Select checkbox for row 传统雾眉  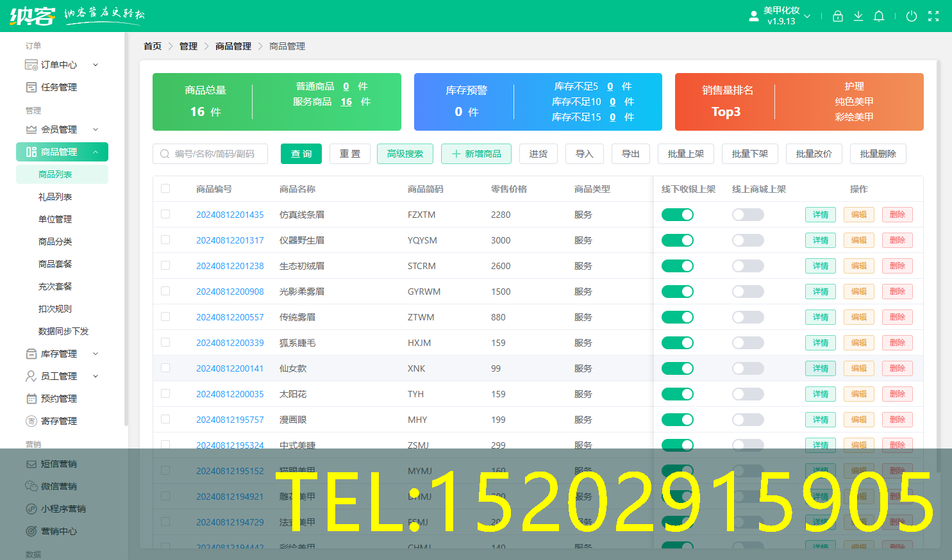pyautogui.click(x=165, y=317)
